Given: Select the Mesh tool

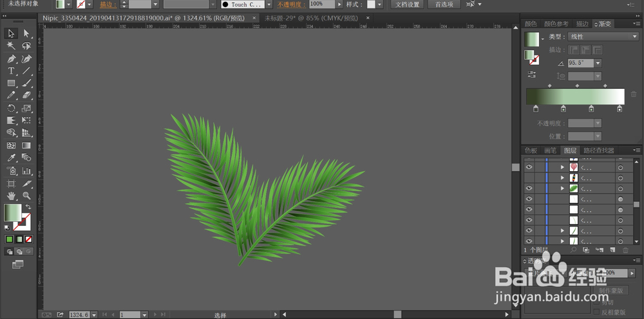Looking at the screenshot, I should (x=11, y=145).
